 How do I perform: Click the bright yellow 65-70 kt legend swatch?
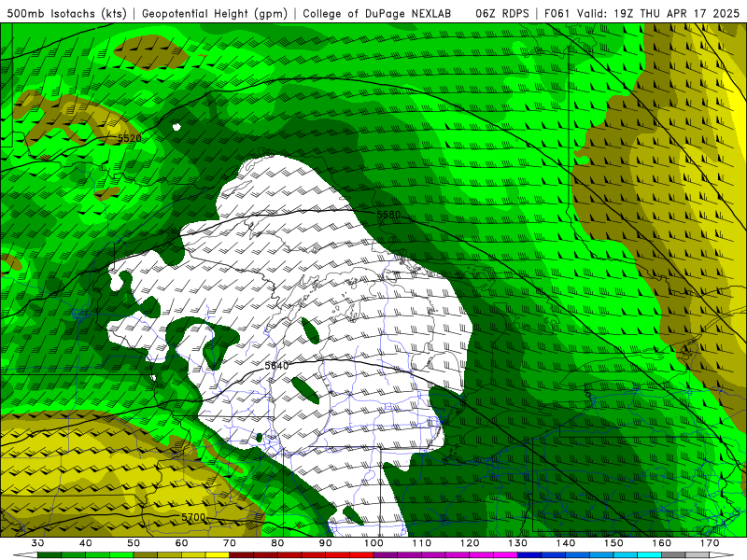[x=218, y=555]
